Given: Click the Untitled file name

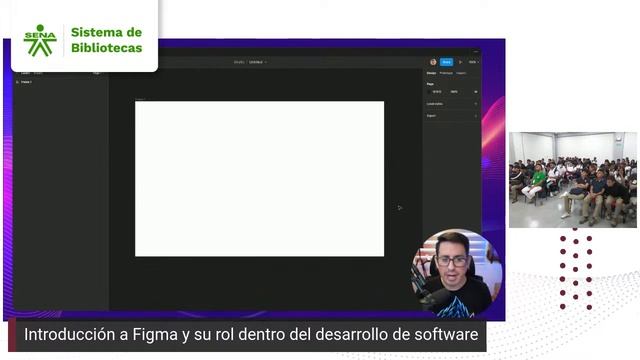Looking at the screenshot, I should coord(256,62).
